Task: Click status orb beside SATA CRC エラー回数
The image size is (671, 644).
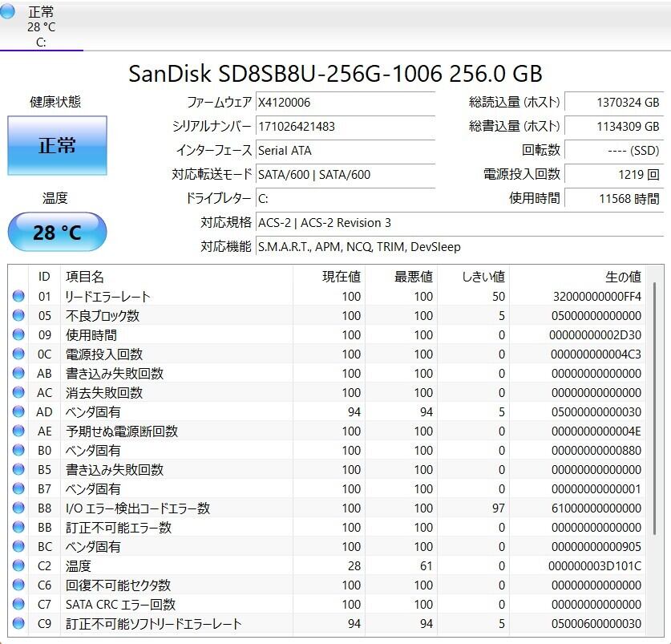Action: [x=18, y=605]
